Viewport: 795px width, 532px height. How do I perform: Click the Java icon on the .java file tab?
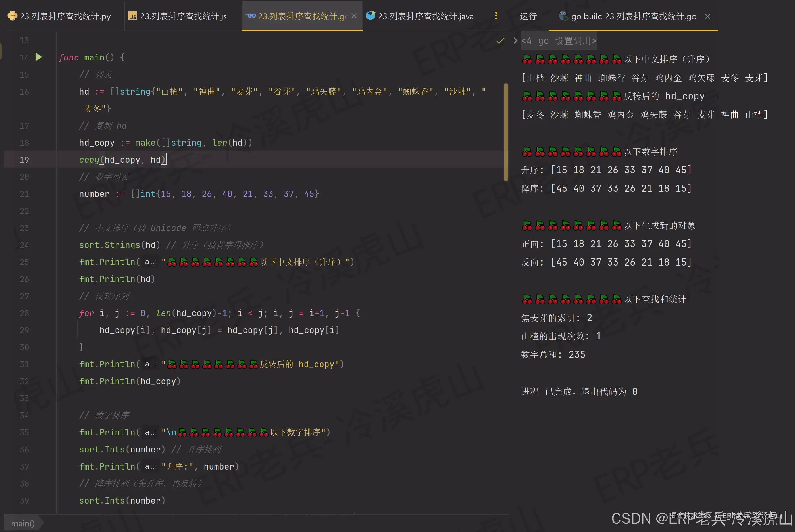[371, 16]
